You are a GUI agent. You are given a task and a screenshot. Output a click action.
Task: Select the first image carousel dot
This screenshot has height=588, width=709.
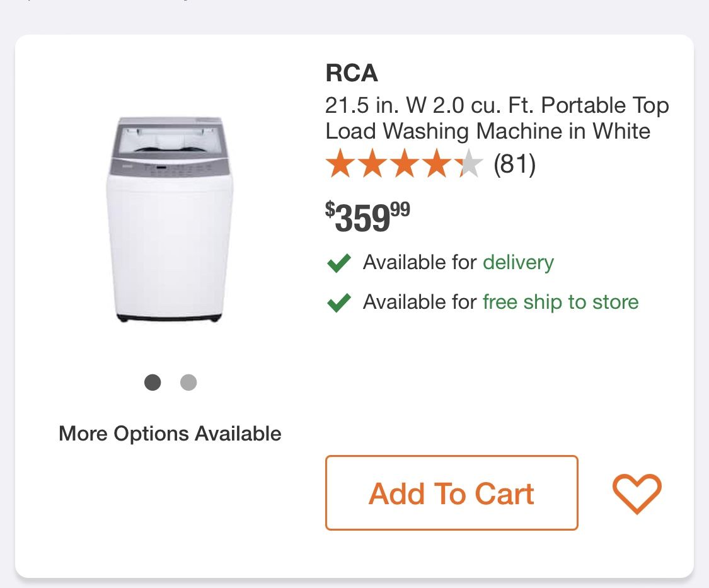point(153,383)
